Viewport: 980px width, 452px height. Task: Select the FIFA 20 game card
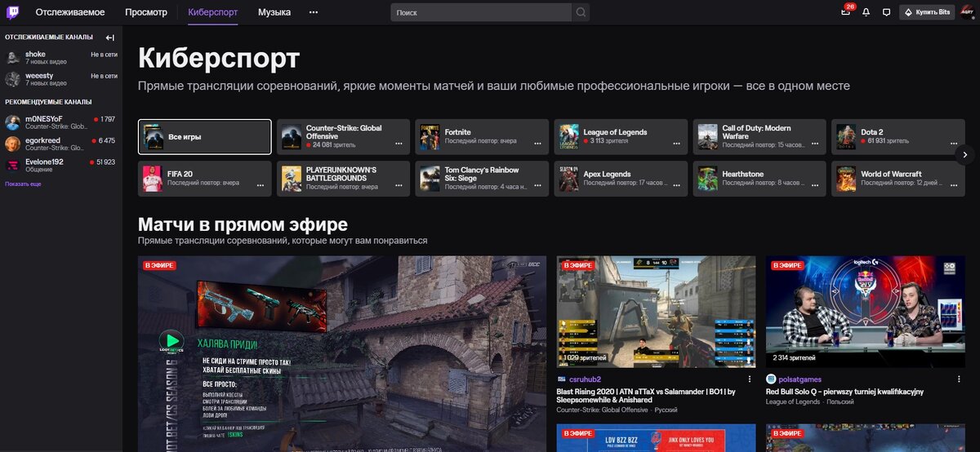[x=204, y=178]
